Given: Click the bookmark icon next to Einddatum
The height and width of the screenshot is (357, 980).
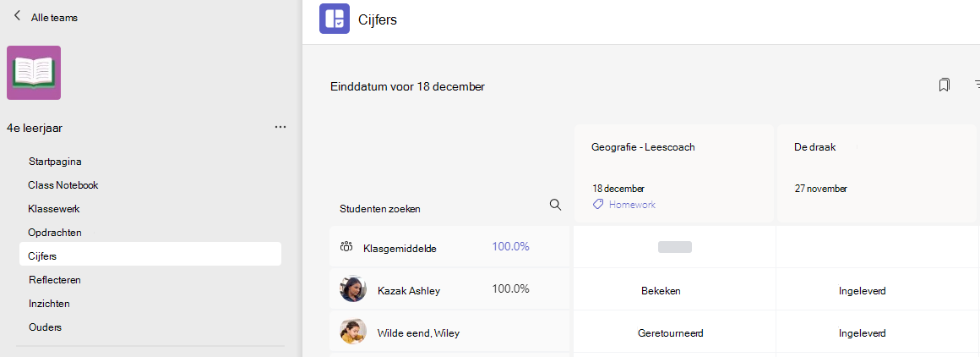Looking at the screenshot, I should (x=945, y=85).
